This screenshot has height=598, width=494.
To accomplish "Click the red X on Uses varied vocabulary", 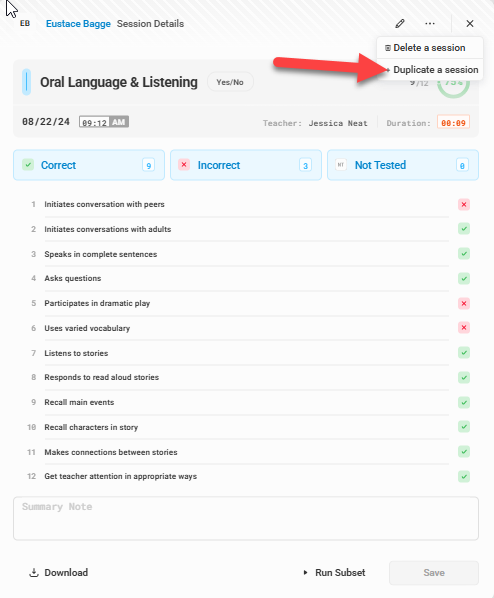I will click(464, 328).
